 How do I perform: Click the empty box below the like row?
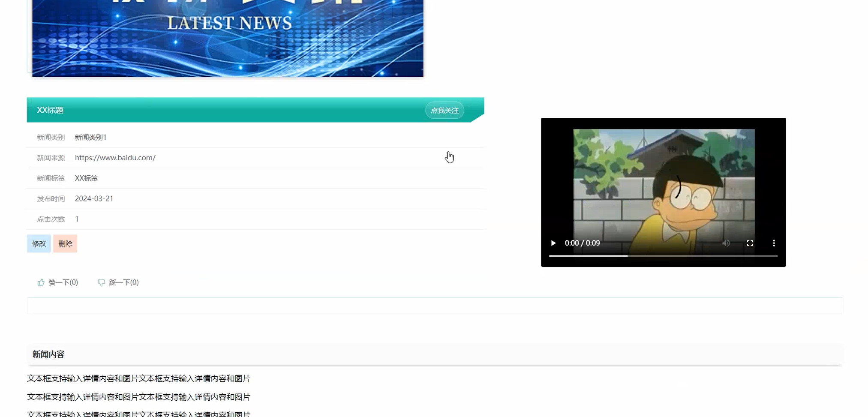pyautogui.click(x=435, y=305)
